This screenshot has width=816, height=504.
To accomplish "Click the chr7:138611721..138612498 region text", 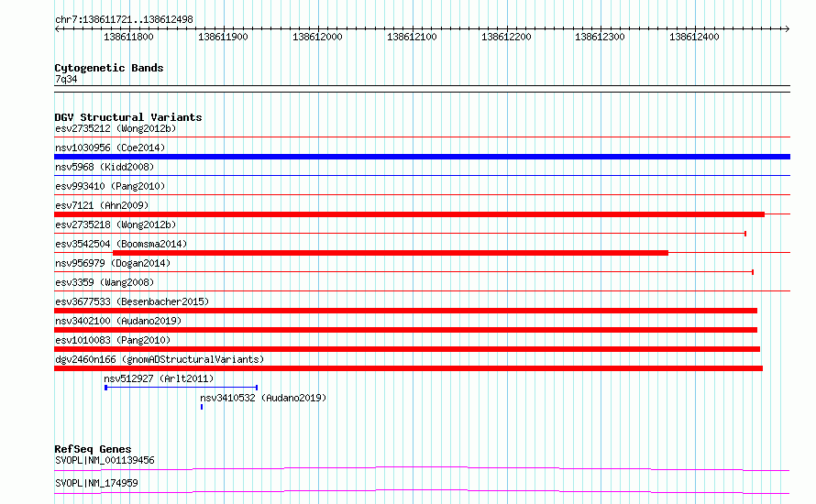I will (124, 20).
